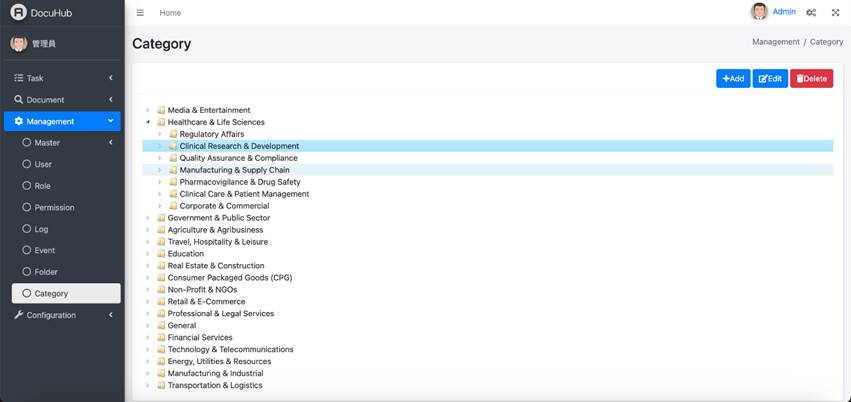Click the Financial Services folder icon
Image resolution: width=851 pixels, height=402 pixels.
pyautogui.click(x=161, y=337)
